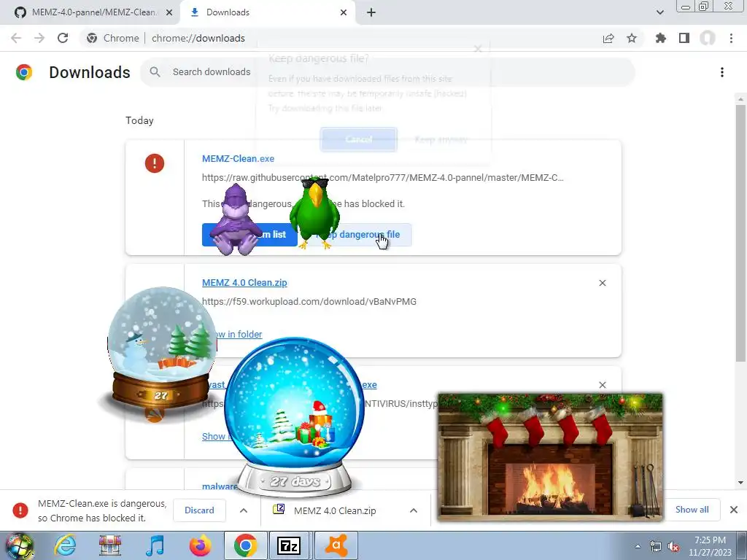Click Show all downloads link

pos(692,510)
